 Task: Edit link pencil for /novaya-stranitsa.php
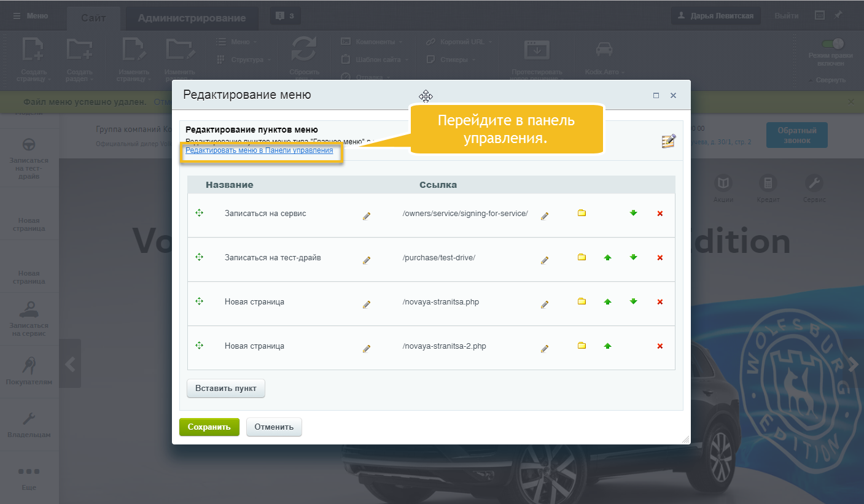coord(544,304)
